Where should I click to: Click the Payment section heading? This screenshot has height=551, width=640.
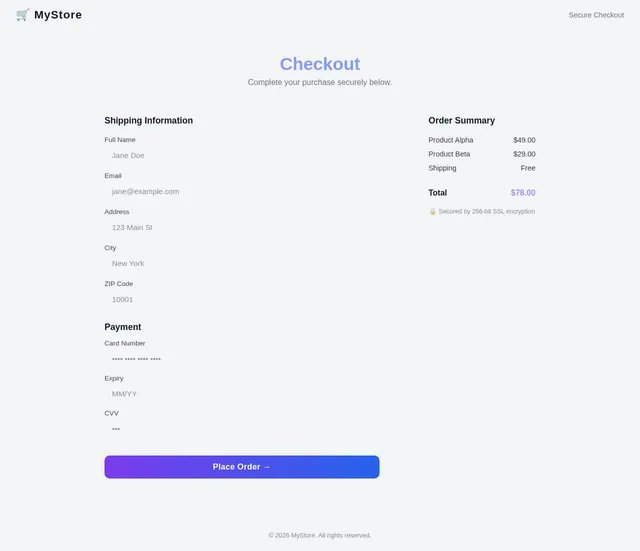point(122,327)
